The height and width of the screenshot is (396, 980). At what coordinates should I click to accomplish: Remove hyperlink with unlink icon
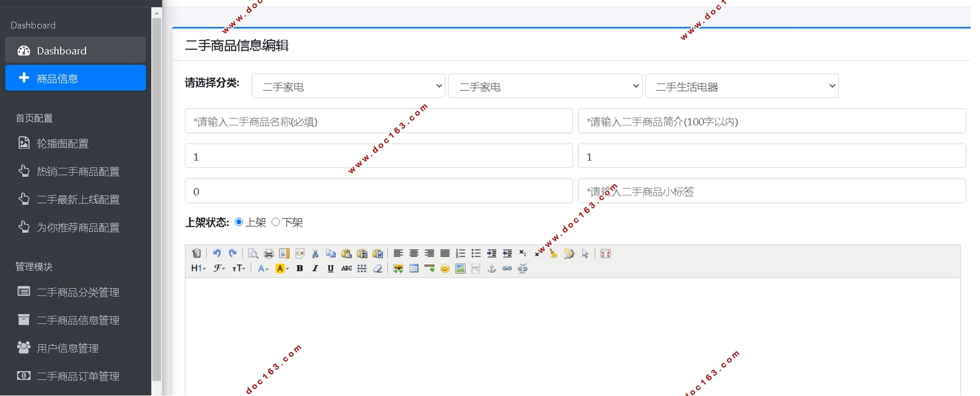[x=523, y=268]
